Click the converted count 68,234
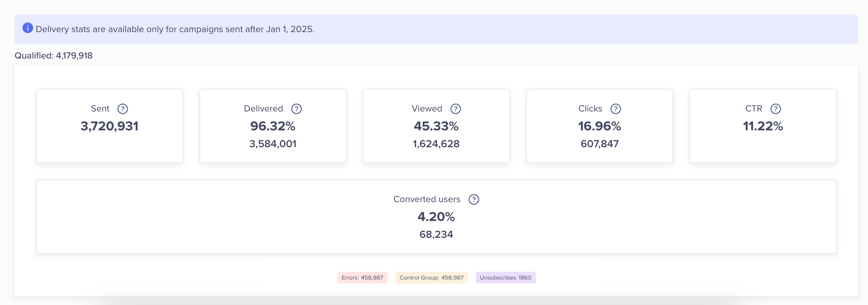868x305 pixels. click(436, 234)
